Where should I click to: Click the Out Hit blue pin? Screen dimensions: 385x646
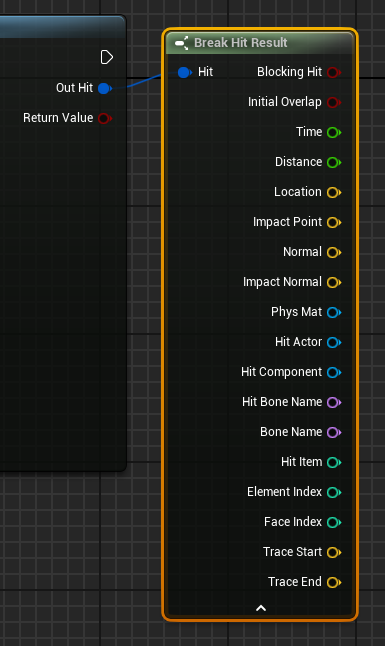click(105, 88)
